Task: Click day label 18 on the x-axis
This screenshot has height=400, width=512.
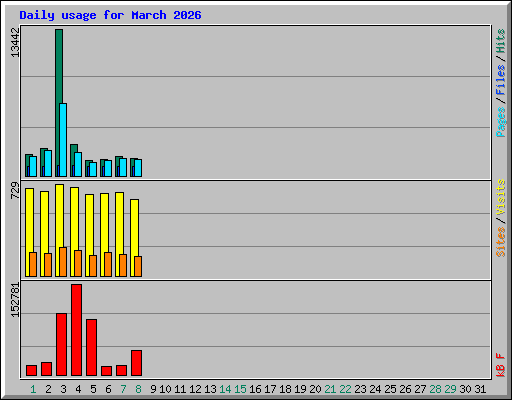Action: pyautogui.click(x=285, y=389)
